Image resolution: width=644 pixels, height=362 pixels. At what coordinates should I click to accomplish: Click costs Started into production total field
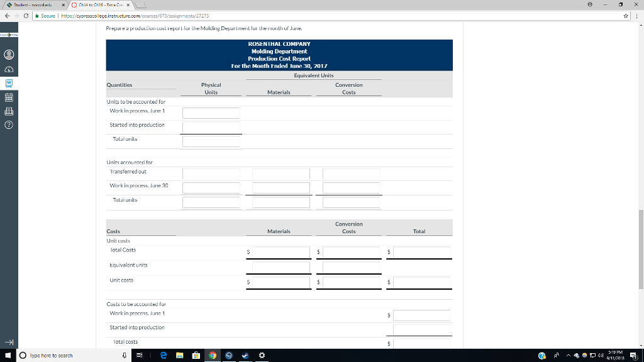(x=421, y=329)
